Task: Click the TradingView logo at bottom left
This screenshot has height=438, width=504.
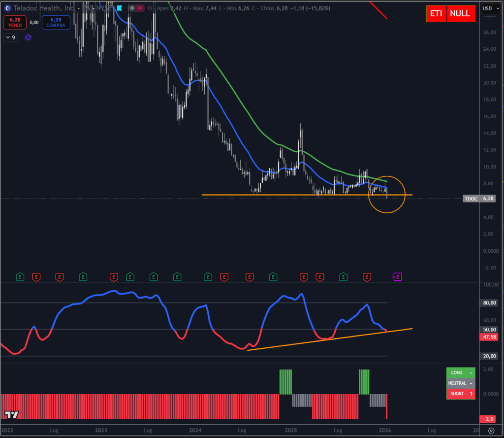Action: click(11, 415)
